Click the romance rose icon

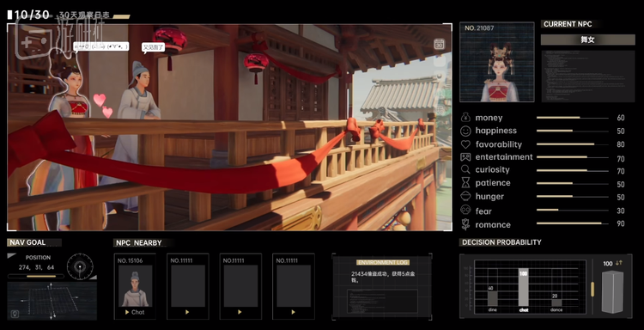(465, 224)
